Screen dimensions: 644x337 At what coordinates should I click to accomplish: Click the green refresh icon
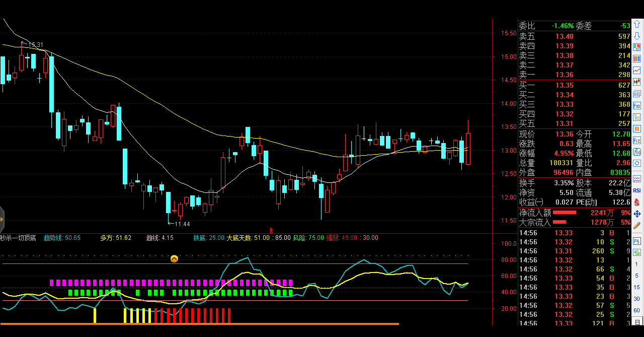[x=637, y=252]
